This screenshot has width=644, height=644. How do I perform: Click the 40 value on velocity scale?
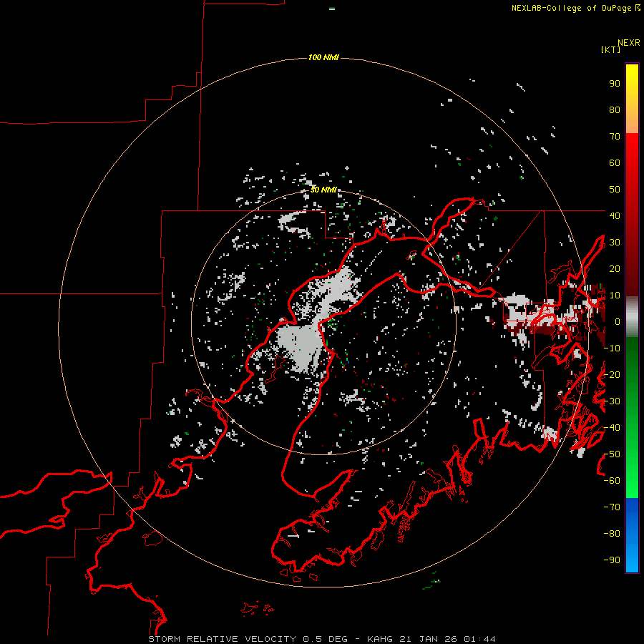pyautogui.click(x=615, y=215)
